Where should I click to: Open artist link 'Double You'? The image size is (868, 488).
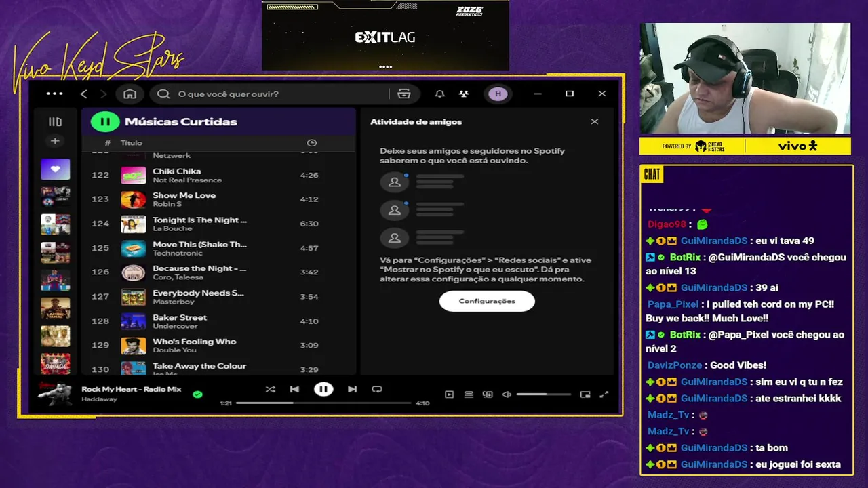click(174, 350)
